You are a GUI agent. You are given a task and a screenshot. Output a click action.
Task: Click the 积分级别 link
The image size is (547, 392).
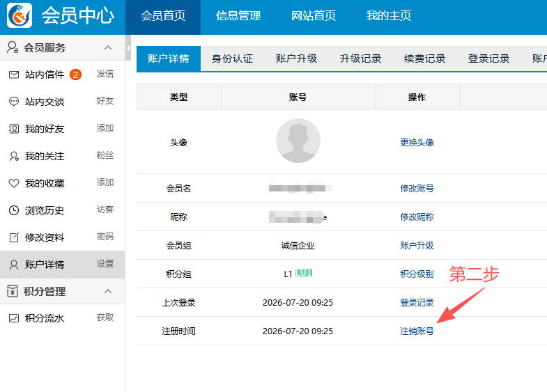(x=417, y=274)
